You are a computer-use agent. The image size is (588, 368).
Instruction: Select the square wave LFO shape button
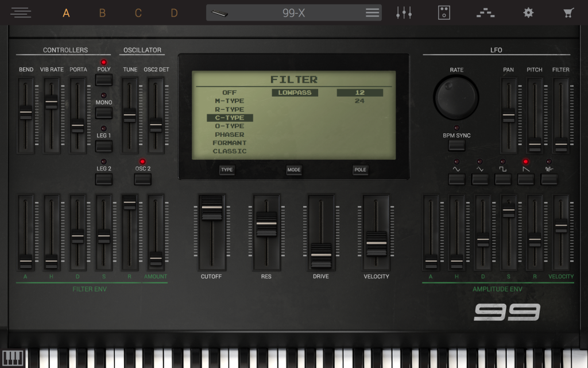click(x=502, y=179)
